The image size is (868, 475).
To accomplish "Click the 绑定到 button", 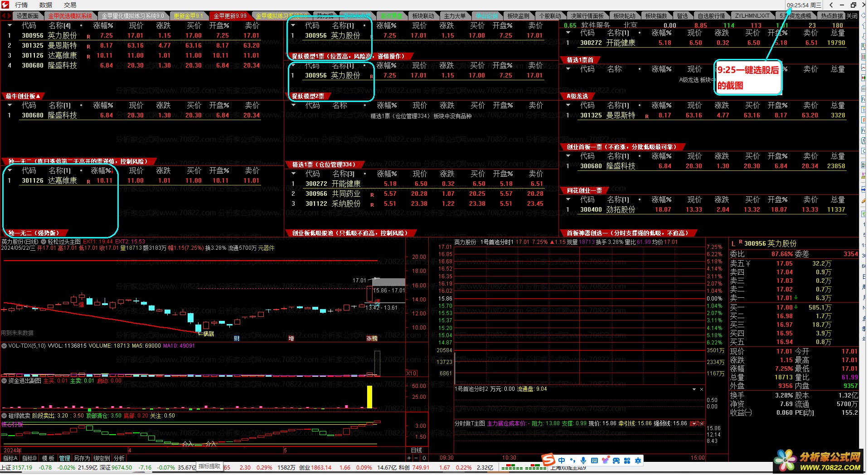I will click(102, 458).
